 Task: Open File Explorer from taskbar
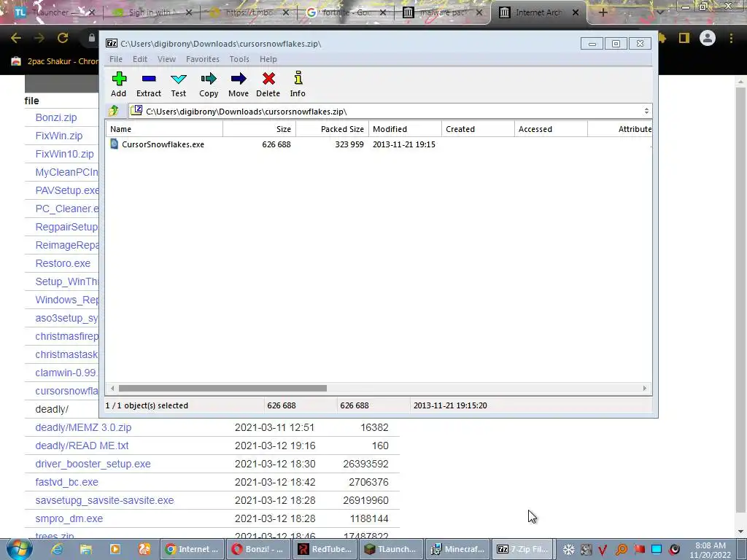86,549
